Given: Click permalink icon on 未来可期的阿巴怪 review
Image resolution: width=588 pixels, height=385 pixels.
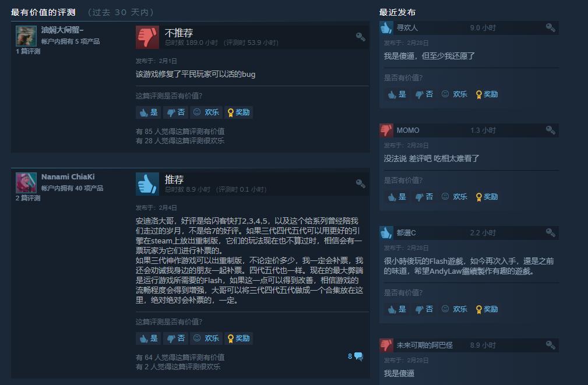Looking at the screenshot, I should tap(551, 345).
